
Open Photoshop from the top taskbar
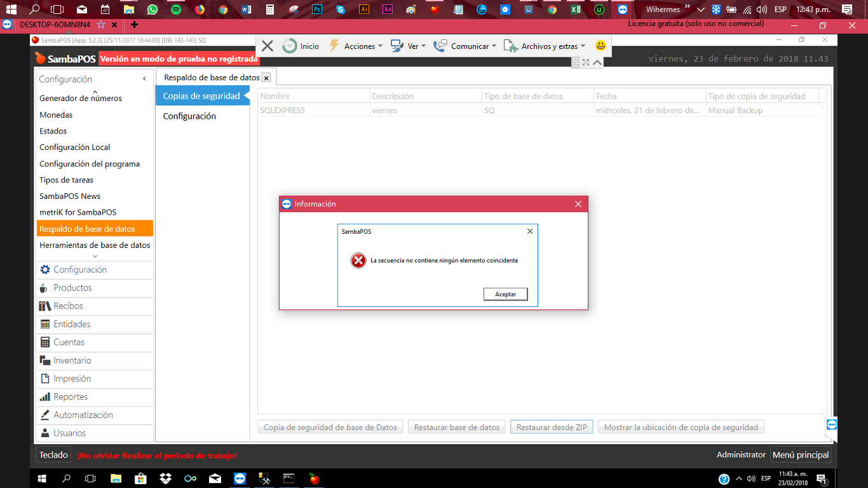[x=317, y=10]
